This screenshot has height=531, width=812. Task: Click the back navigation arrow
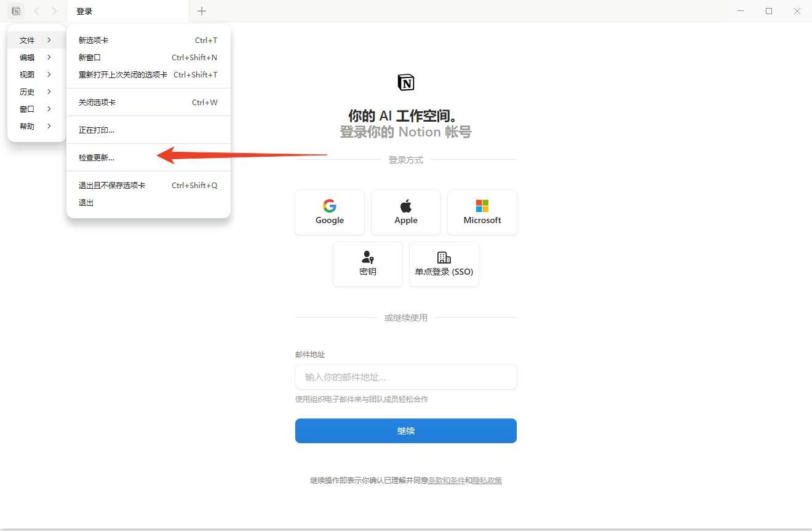point(36,10)
